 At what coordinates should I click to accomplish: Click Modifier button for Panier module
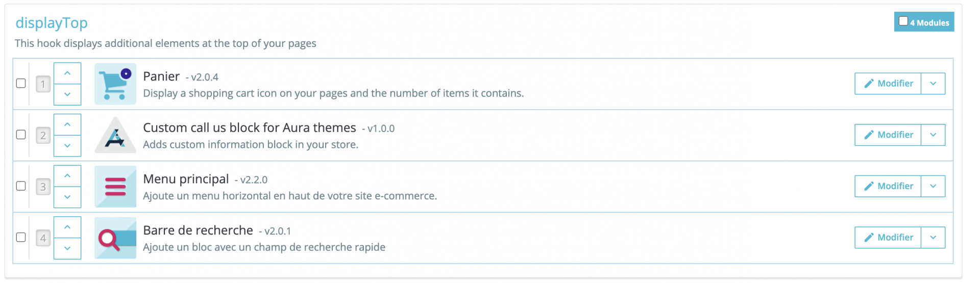(x=888, y=84)
